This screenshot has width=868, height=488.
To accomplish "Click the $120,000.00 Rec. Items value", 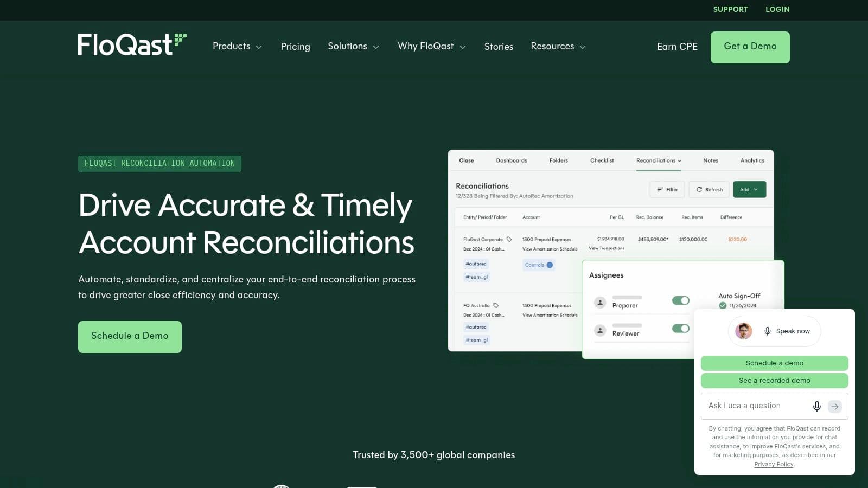I will 693,239.
